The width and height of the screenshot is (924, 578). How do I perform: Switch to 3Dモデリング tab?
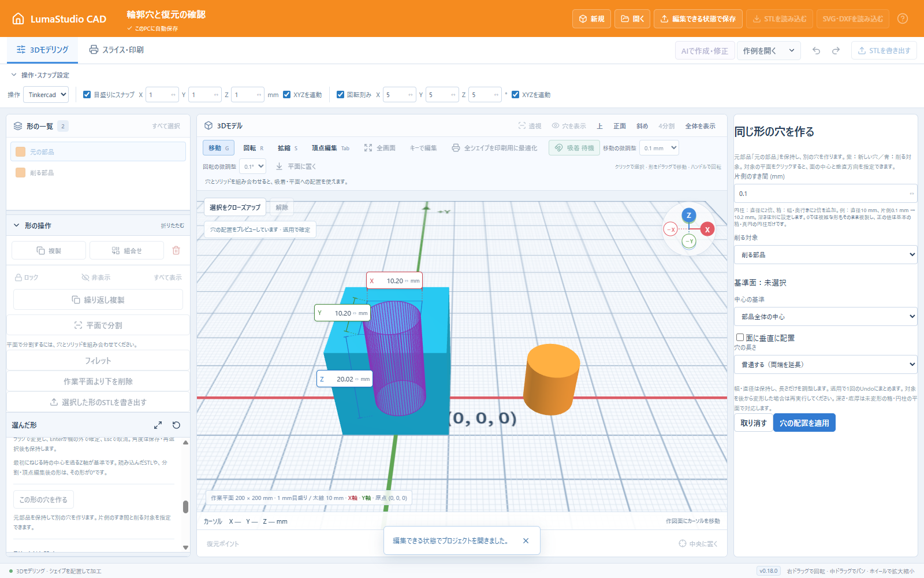coord(43,50)
